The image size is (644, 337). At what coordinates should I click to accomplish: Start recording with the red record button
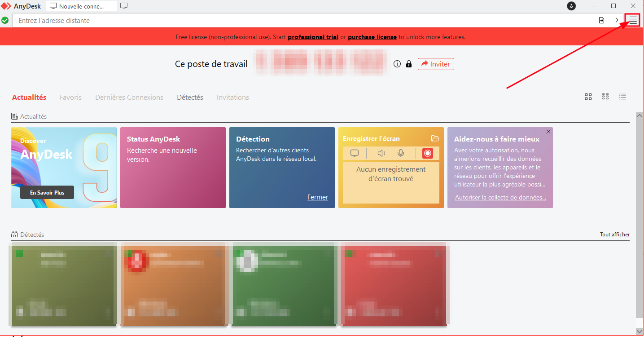428,153
